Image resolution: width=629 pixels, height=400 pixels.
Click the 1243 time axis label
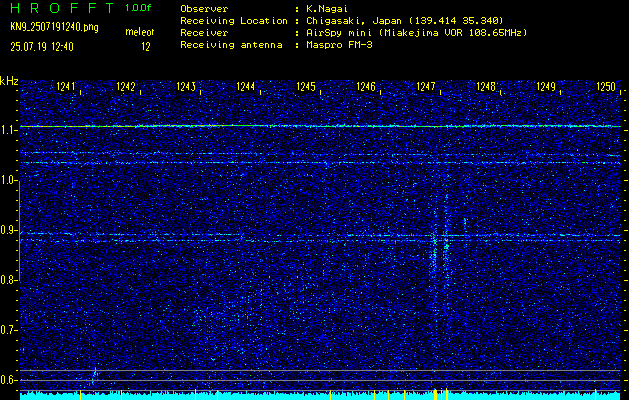pos(186,86)
